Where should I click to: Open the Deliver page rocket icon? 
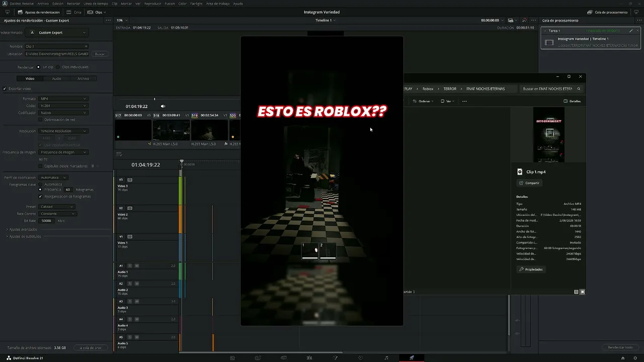click(x=412, y=357)
